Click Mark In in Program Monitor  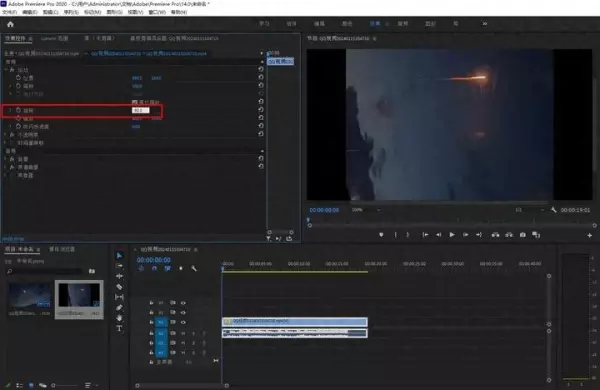[396, 235]
